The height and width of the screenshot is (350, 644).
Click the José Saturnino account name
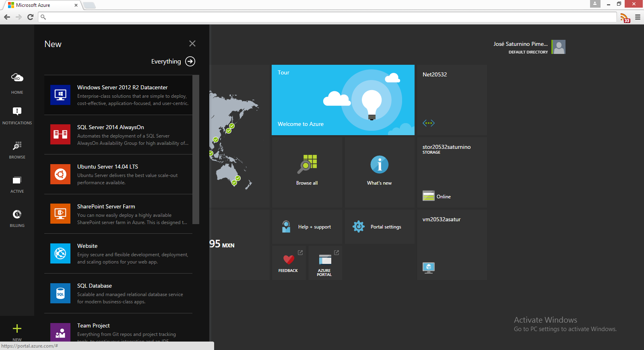(520, 44)
